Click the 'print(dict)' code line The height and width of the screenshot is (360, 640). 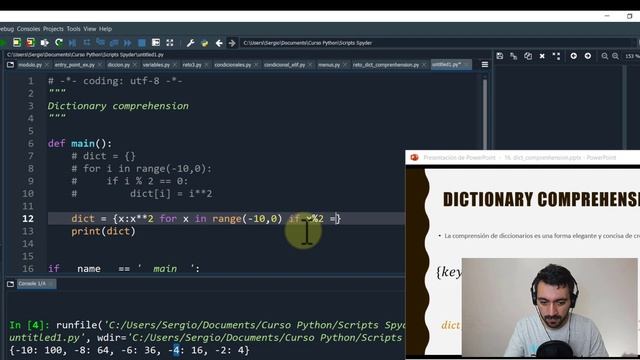click(x=103, y=231)
